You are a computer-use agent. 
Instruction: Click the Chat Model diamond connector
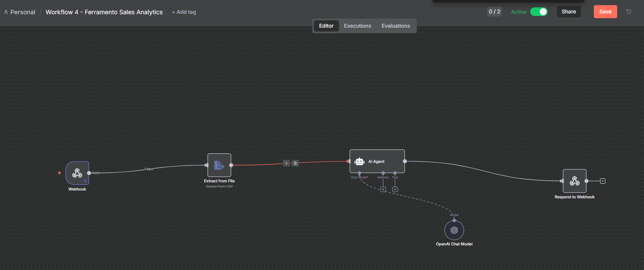point(359,173)
